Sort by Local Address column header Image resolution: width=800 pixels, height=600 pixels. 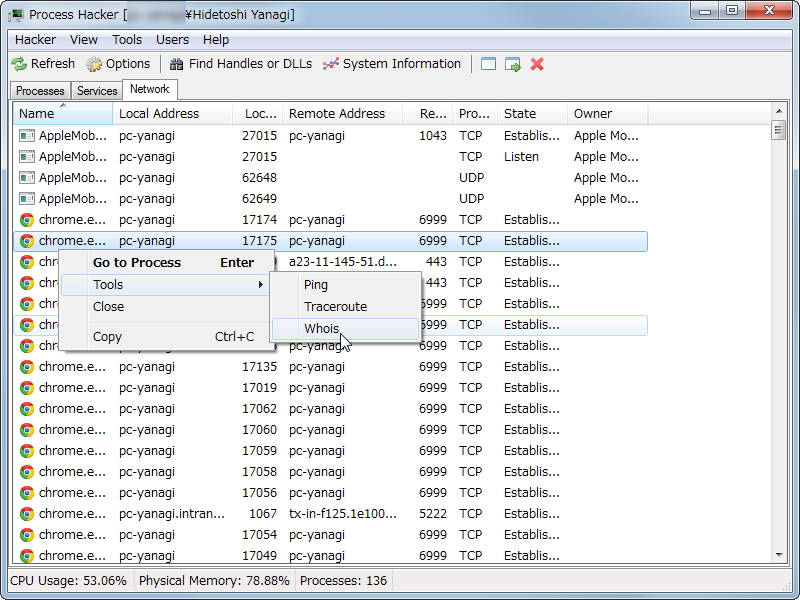[x=172, y=113]
